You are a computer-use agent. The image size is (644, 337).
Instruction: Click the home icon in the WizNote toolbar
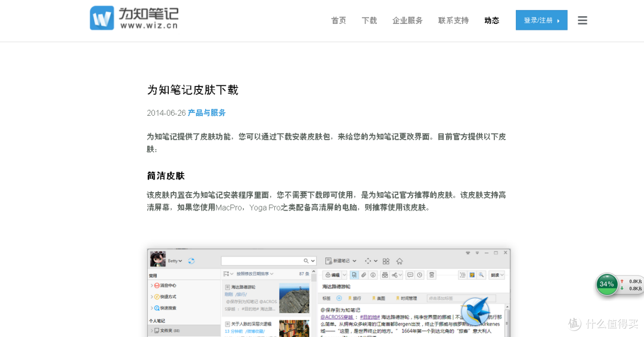pyautogui.click(x=400, y=261)
